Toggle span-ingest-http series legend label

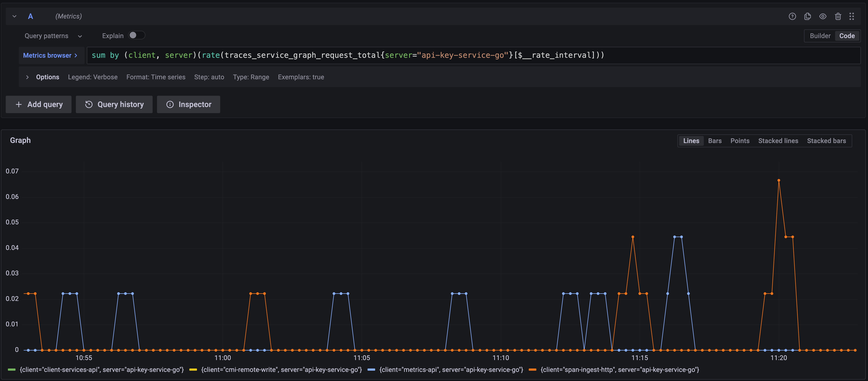click(x=620, y=370)
